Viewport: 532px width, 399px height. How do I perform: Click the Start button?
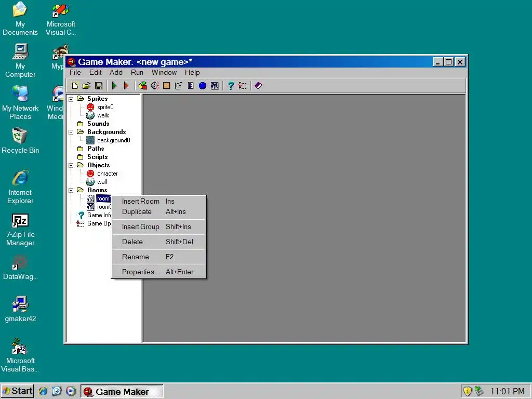(17, 391)
